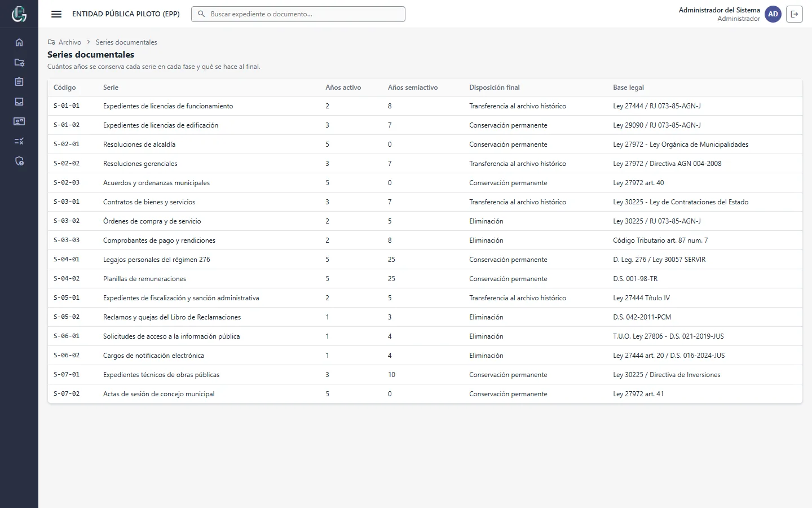Click D.S. 001-98-TR legal base

(x=636, y=279)
